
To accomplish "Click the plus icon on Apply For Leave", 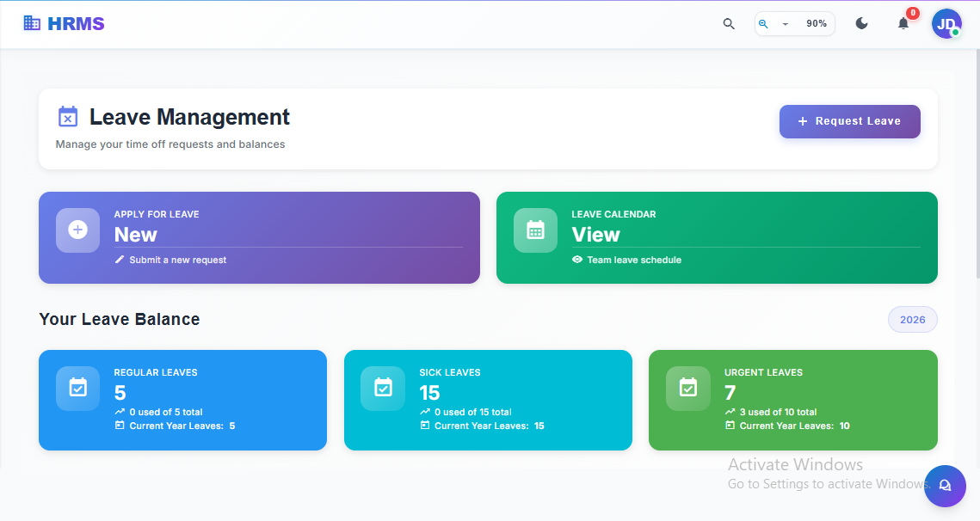I will tap(77, 230).
